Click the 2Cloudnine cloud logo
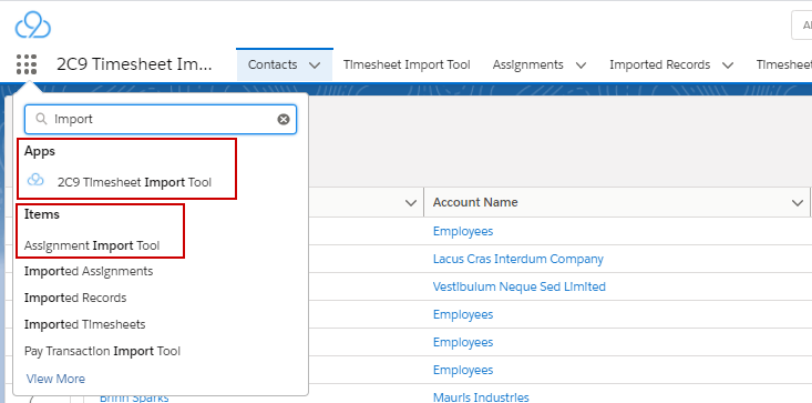Screen dimensions: 812x403 pyautogui.click(x=33, y=25)
